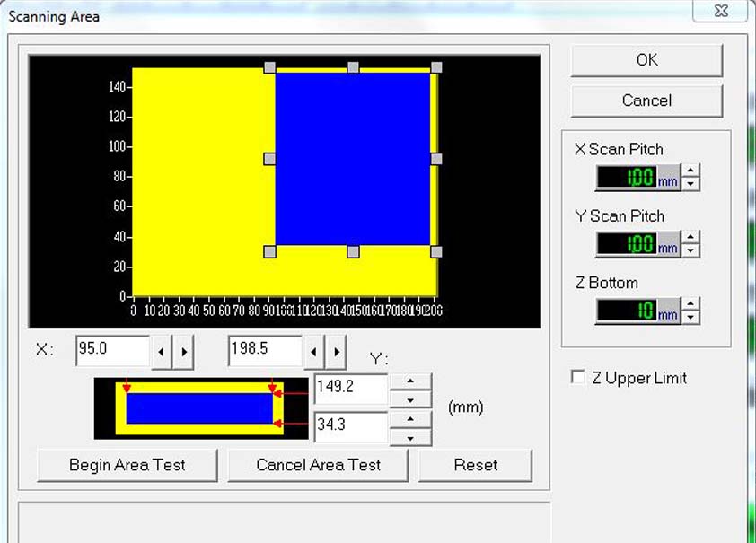Lower Y lower value 34.3 with down arrow
This screenshot has height=543, width=756.
point(410,438)
